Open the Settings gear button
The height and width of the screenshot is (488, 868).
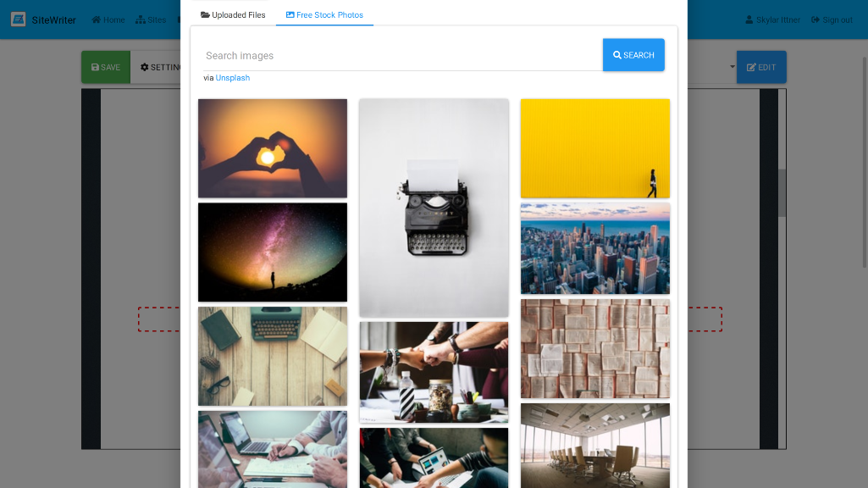(158, 67)
